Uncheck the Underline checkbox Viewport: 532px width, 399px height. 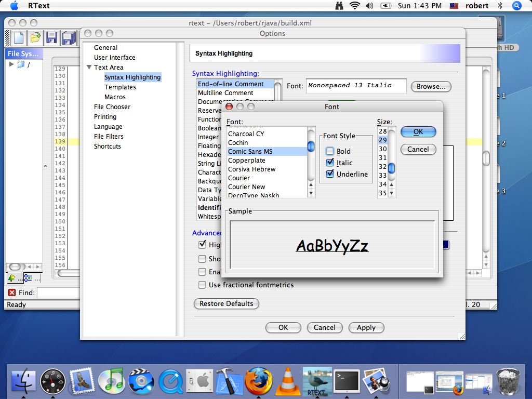[x=330, y=174]
